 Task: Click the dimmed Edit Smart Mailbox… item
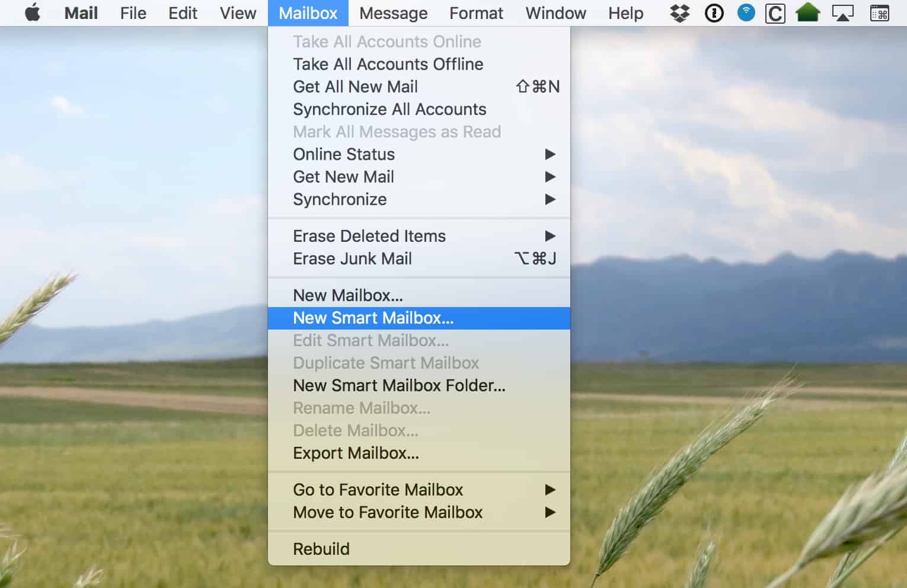419,340
